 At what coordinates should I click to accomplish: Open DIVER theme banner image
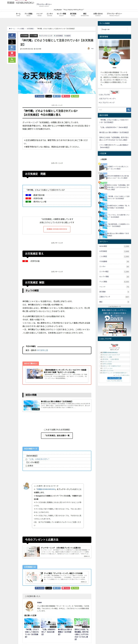click(x=114, y=321)
